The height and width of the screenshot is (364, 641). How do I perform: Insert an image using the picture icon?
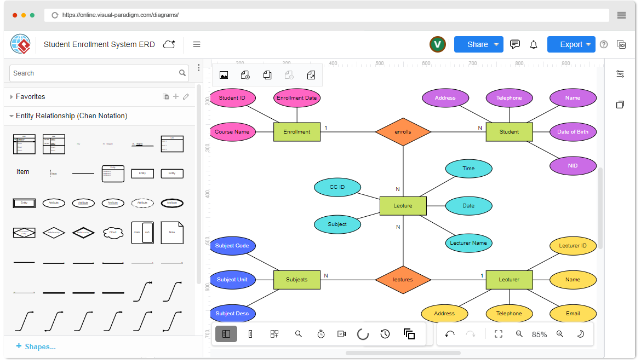pos(224,75)
